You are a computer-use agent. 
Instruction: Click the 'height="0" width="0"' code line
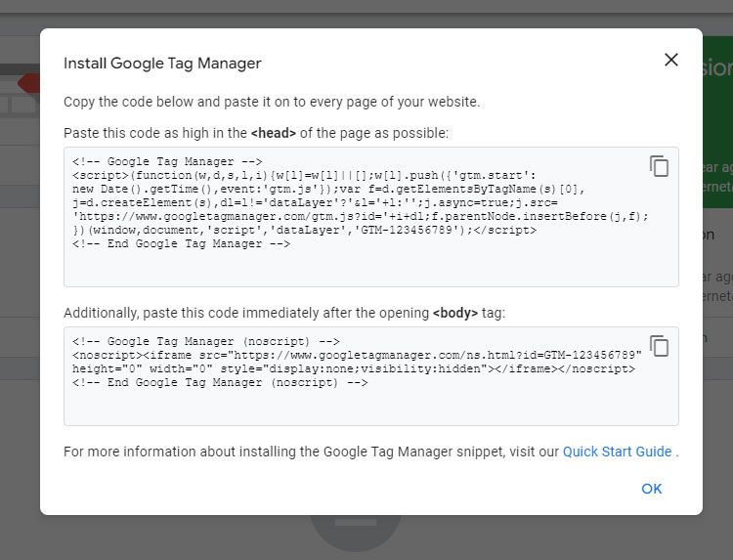(354, 368)
